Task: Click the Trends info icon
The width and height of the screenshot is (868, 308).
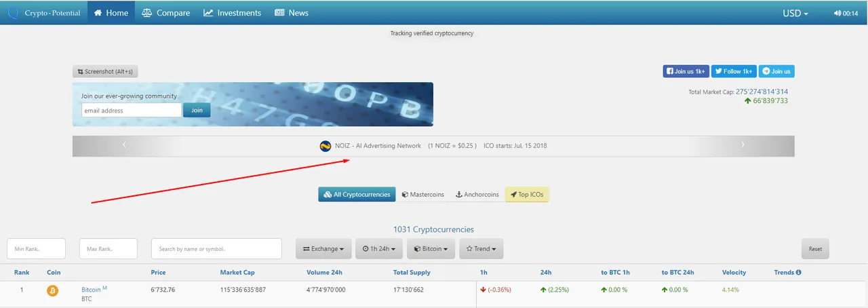Action: tap(798, 272)
